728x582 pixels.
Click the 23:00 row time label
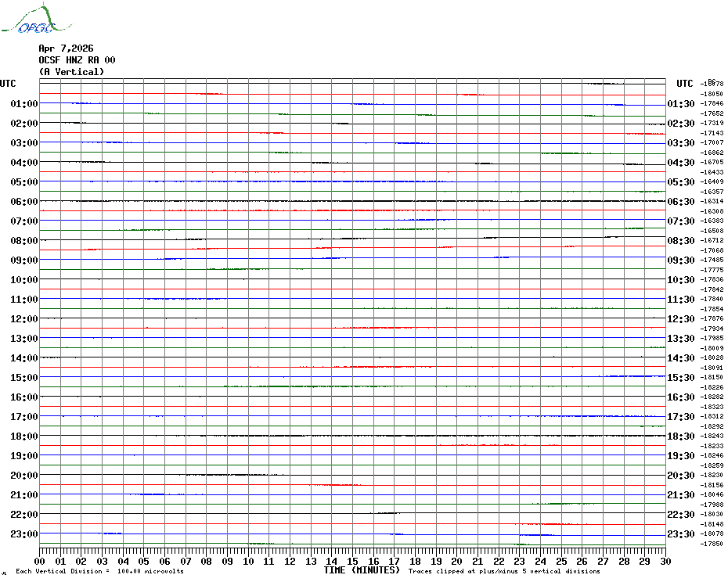(24, 533)
